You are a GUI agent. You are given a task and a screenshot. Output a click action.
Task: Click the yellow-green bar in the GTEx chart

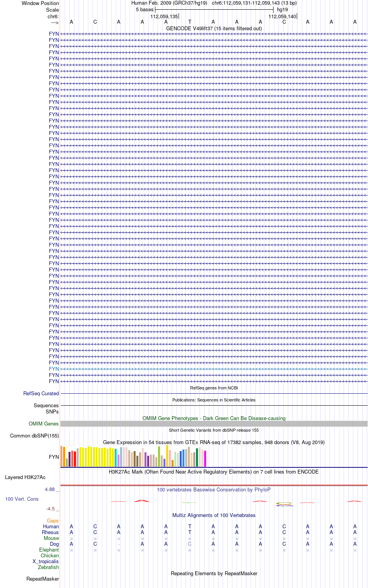tap(159, 457)
